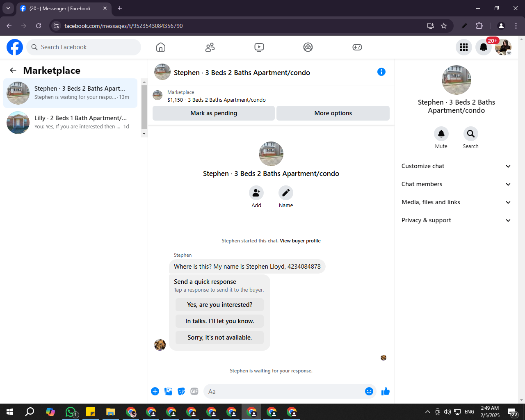Viewport: 525px width, 420px height.
Task: Click the Facebook logo
Action: coord(15,47)
